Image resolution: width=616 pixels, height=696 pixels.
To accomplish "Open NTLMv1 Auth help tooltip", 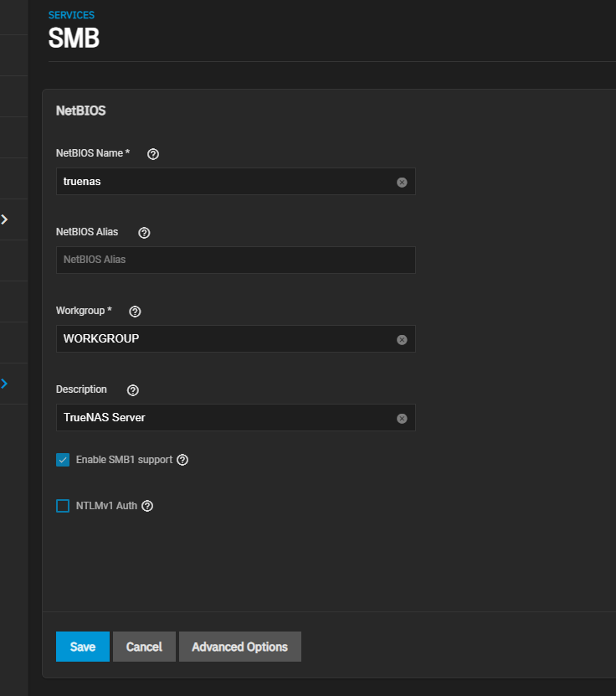I will (147, 506).
